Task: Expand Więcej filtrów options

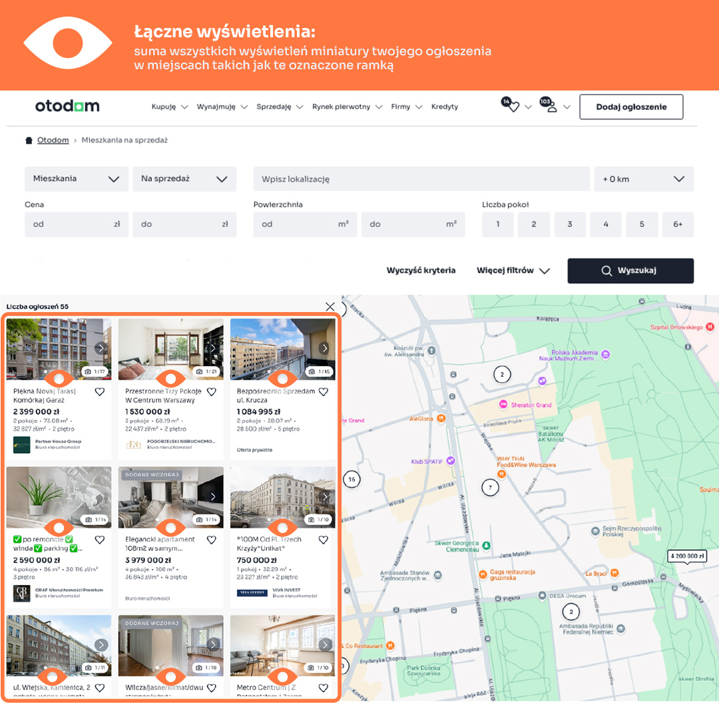Action: click(513, 271)
